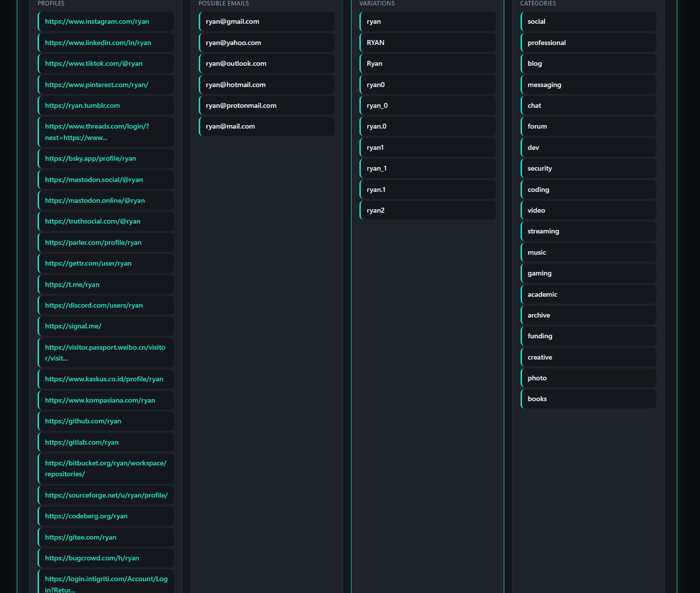Visit the gitlab.com/ryan link
The width and height of the screenshot is (700, 593).
point(82,443)
